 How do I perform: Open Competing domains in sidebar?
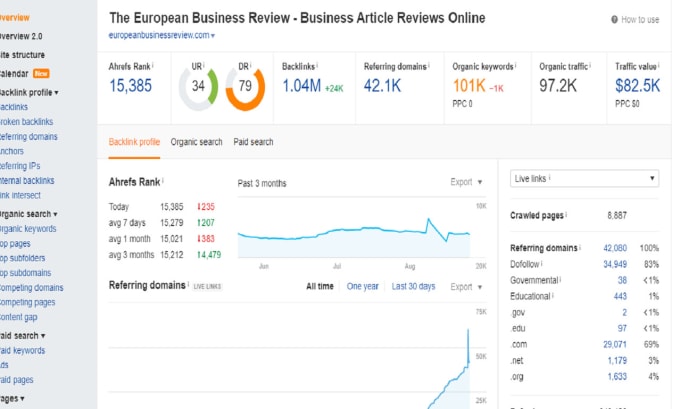click(32, 288)
